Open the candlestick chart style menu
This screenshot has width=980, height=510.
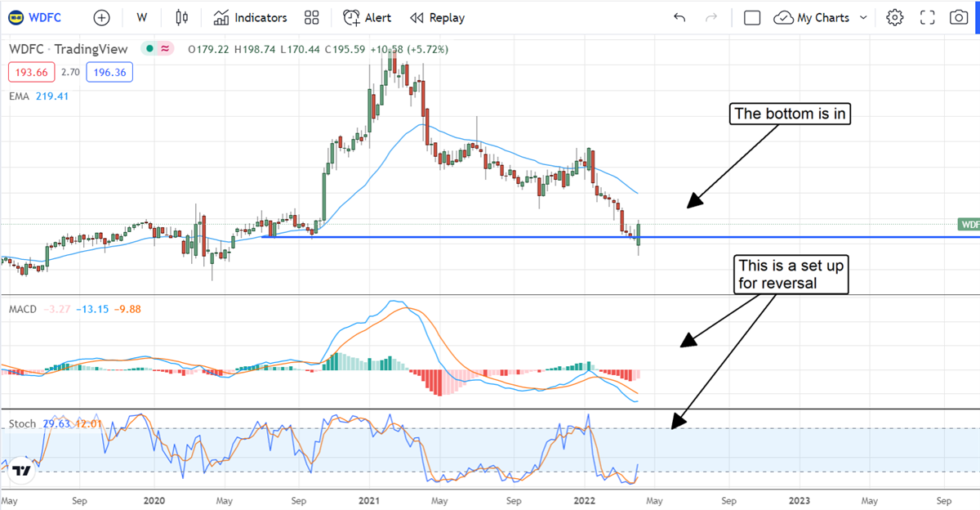(181, 17)
